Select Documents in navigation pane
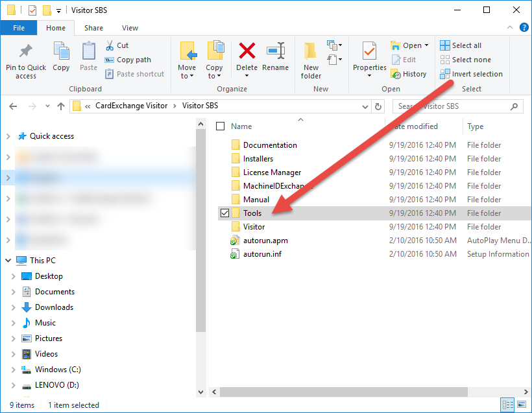 click(54, 292)
